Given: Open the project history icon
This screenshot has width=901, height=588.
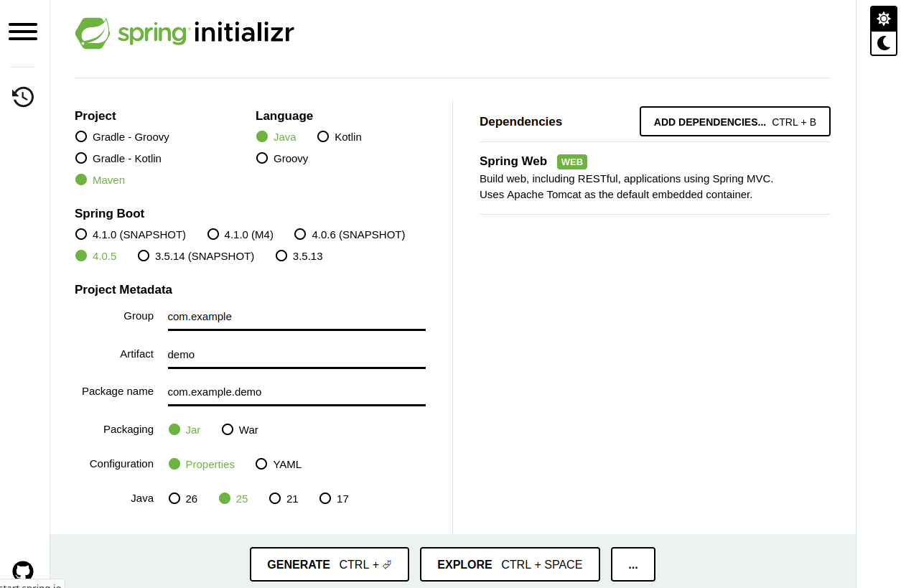Looking at the screenshot, I should (x=23, y=97).
